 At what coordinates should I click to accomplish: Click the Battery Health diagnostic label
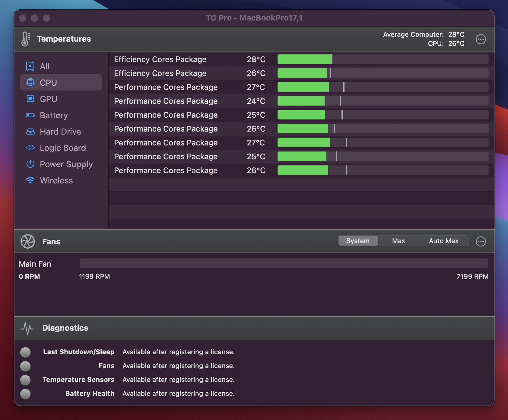pos(90,393)
